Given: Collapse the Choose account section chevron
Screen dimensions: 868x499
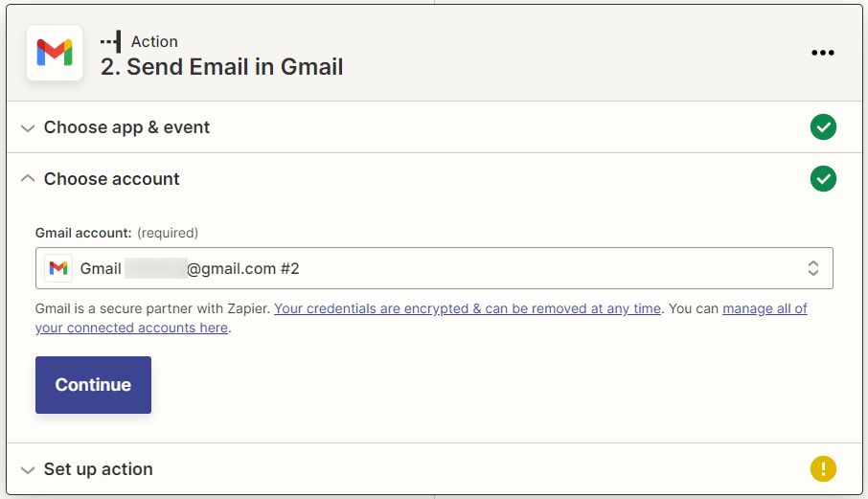Looking at the screenshot, I should coord(27,179).
